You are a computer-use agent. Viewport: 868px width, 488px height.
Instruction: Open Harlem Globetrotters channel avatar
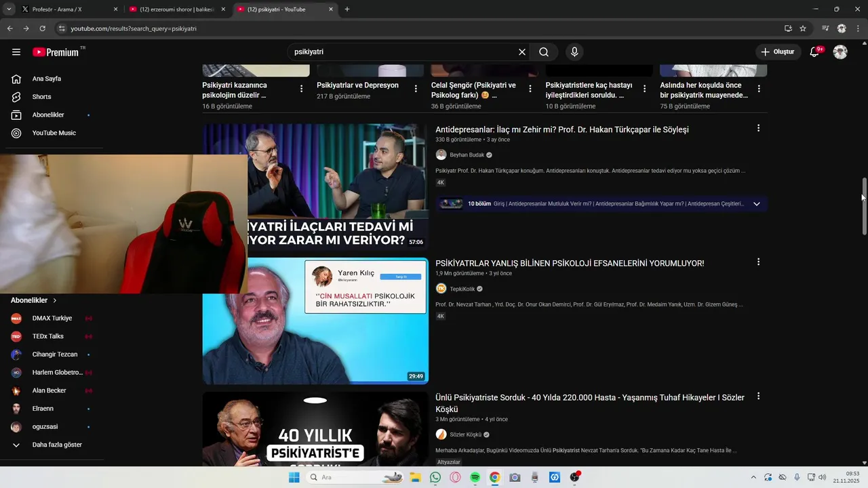coord(16,373)
